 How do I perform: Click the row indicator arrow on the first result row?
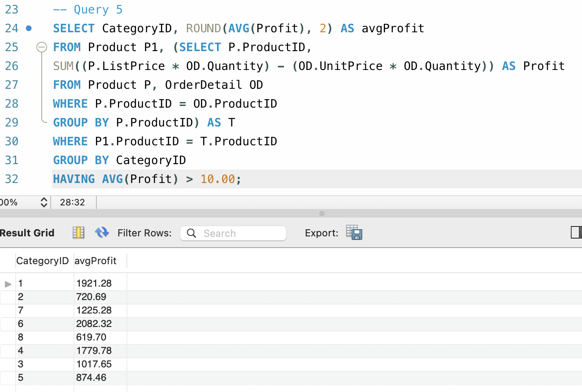pos(8,283)
